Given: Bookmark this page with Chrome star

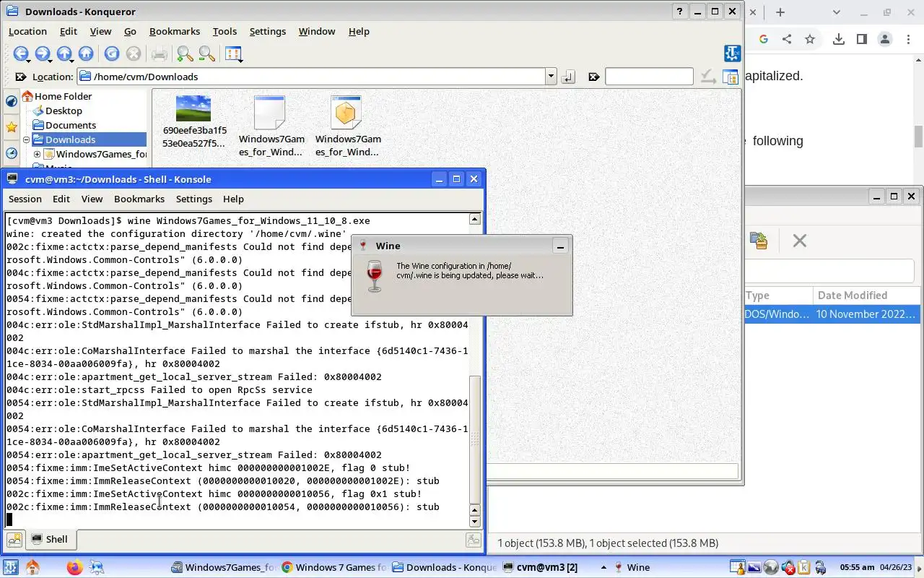Looking at the screenshot, I should 810,39.
